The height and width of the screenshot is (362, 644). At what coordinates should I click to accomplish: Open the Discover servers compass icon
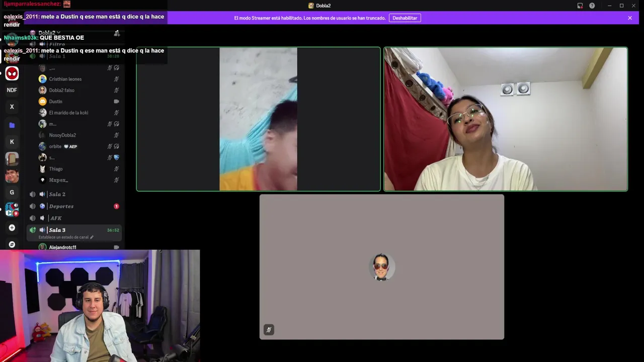[x=12, y=244]
